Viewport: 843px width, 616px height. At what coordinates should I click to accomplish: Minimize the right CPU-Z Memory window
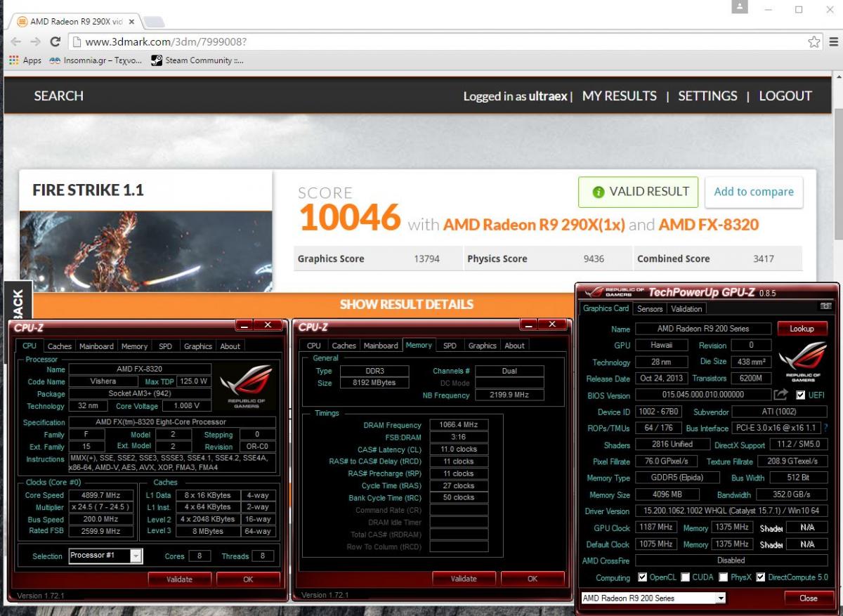pyautogui.click(x=528, y=325)
